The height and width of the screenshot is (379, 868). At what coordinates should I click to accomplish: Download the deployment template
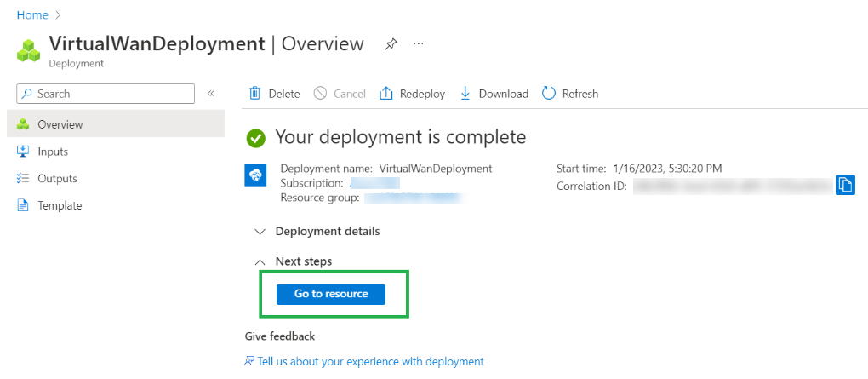tap(494, 94)
